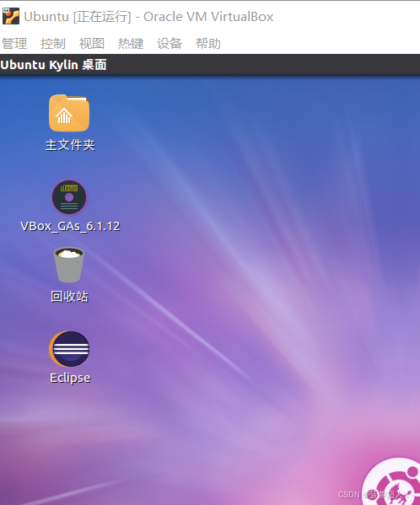Click the Ubuntu [正在运行] window title text
The image size is (420, 505).
pos(148,17)
